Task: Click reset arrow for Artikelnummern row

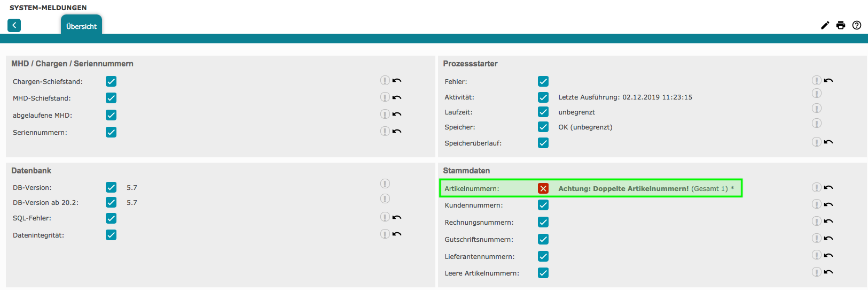Action: pyautogui.click(x=828, y=187)
